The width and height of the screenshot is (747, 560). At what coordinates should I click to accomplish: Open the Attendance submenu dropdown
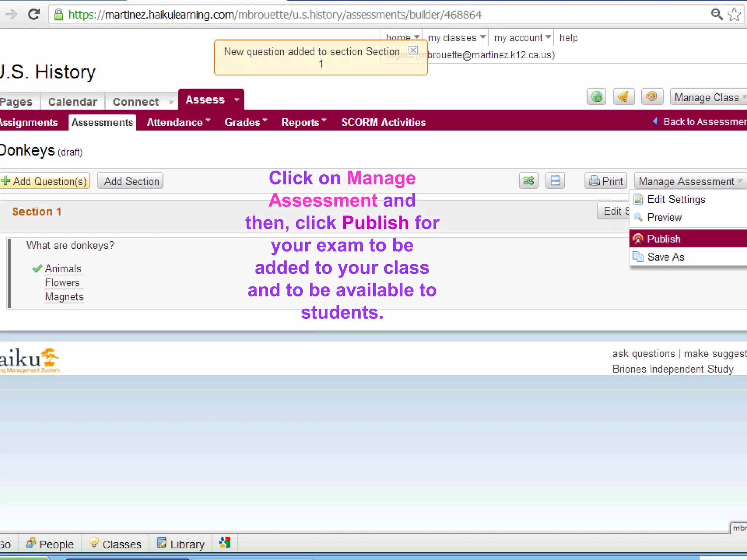pyautogui.click(x=178, y=122)
